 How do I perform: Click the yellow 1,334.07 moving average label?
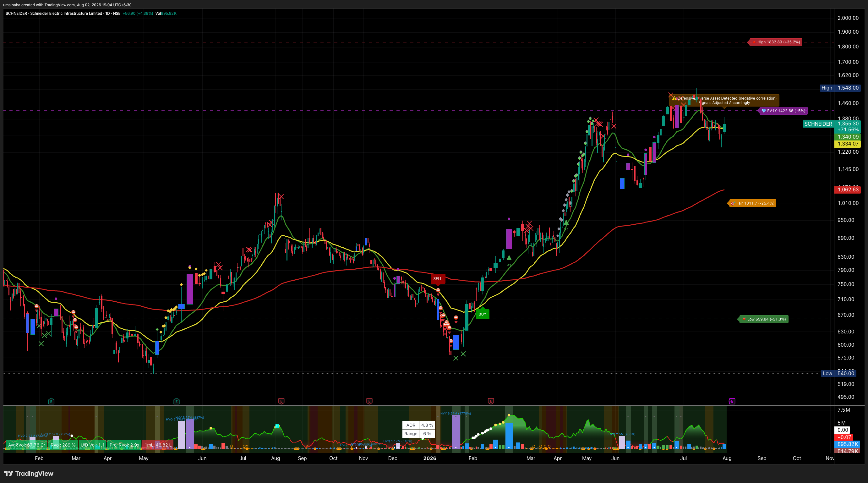click(x=848, y=144)
